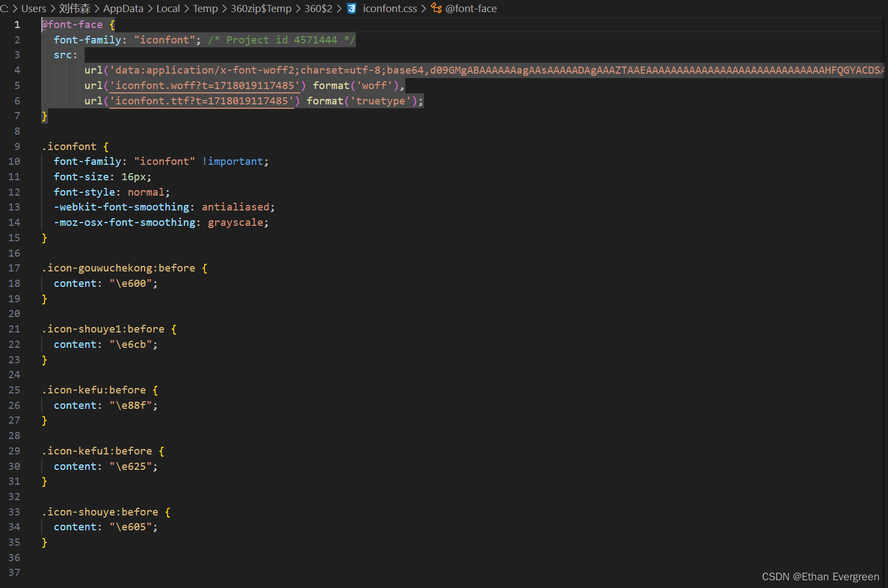Click format('truetype') on line 6
Viewport: 888px width, 588px height.
point(362,101)
